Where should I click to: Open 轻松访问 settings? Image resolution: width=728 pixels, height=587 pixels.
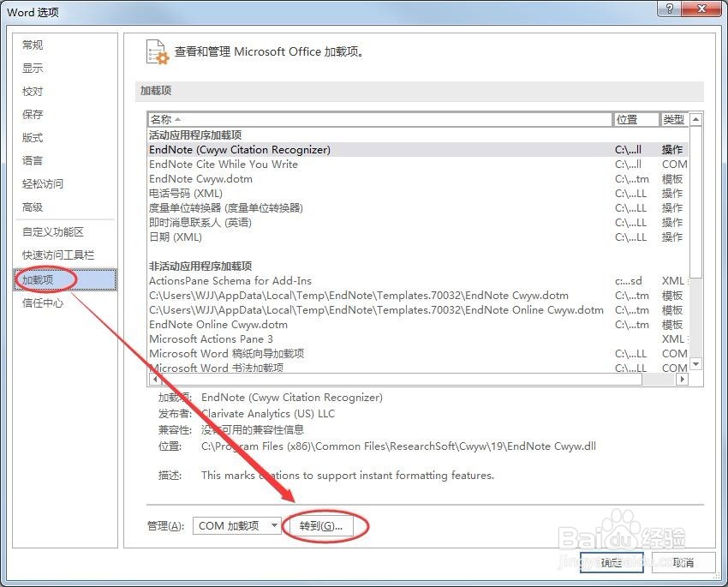pyautogui.click(x=43, y=184)
